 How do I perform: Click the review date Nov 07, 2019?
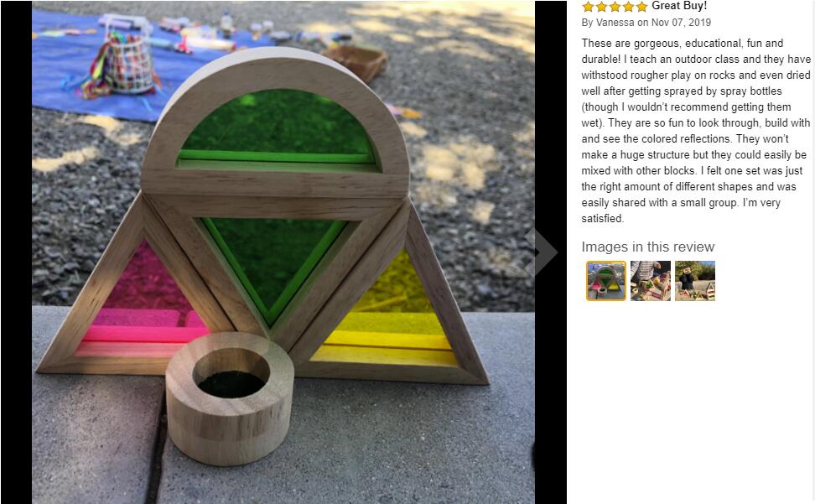pyautogui.click(x=681, y=23)
